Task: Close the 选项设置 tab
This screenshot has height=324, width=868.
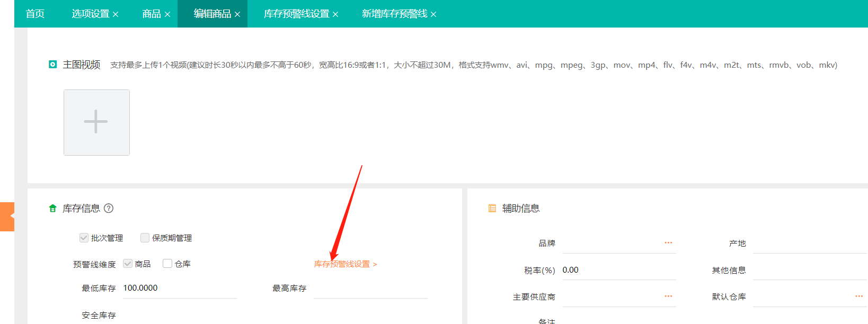Action: [116, 14]
